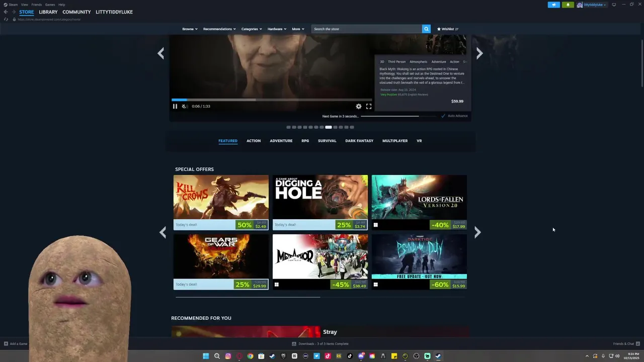Open the View menu
644x362 pixels.
coord(24,5)
